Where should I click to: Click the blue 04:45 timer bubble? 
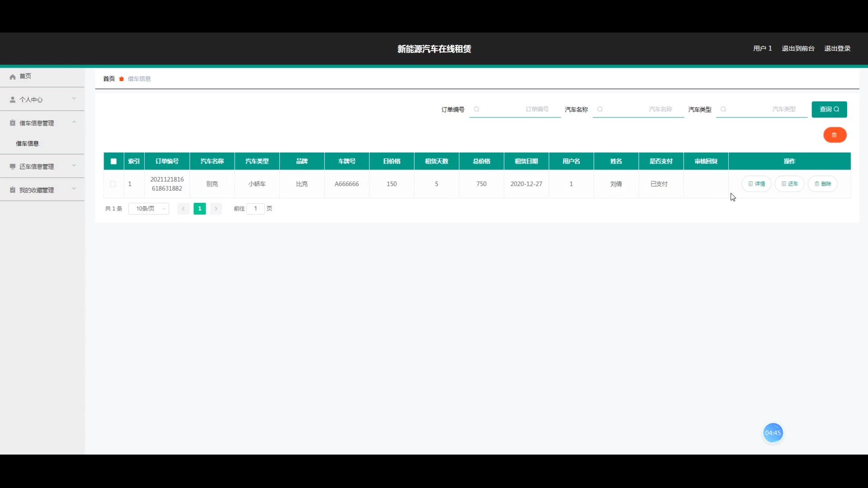[x=773, y=433]
